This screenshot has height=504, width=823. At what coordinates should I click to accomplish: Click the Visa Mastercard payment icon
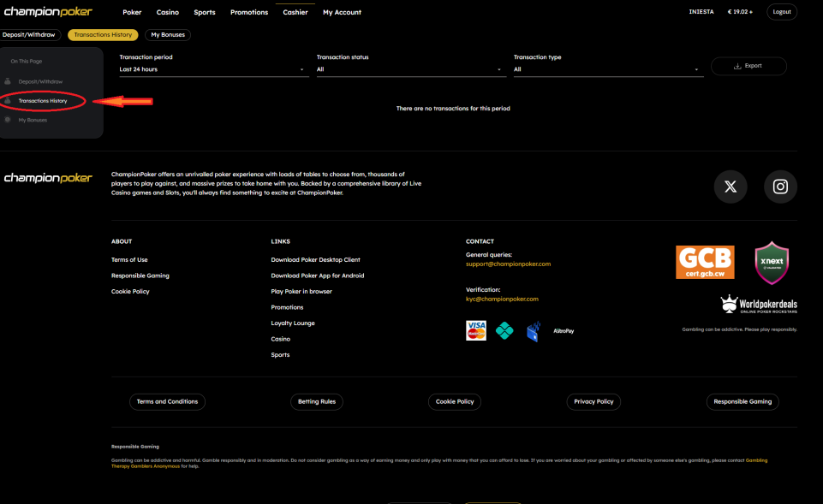point(476,330)
